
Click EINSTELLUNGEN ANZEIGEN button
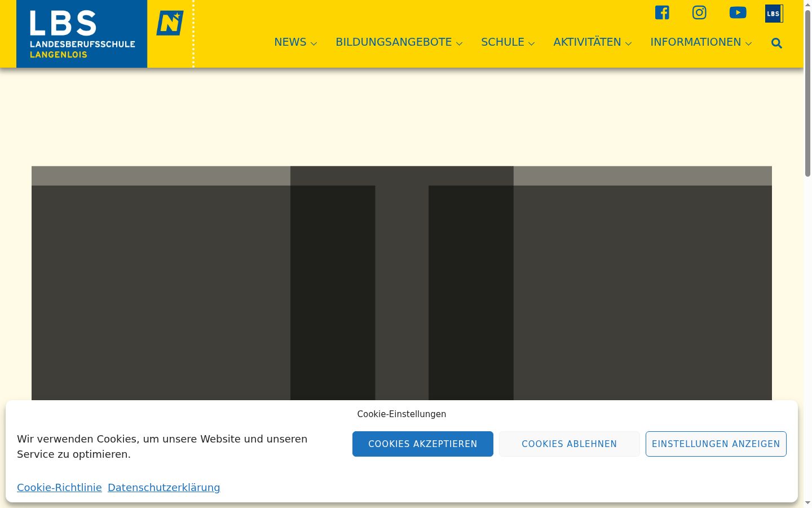716,444
